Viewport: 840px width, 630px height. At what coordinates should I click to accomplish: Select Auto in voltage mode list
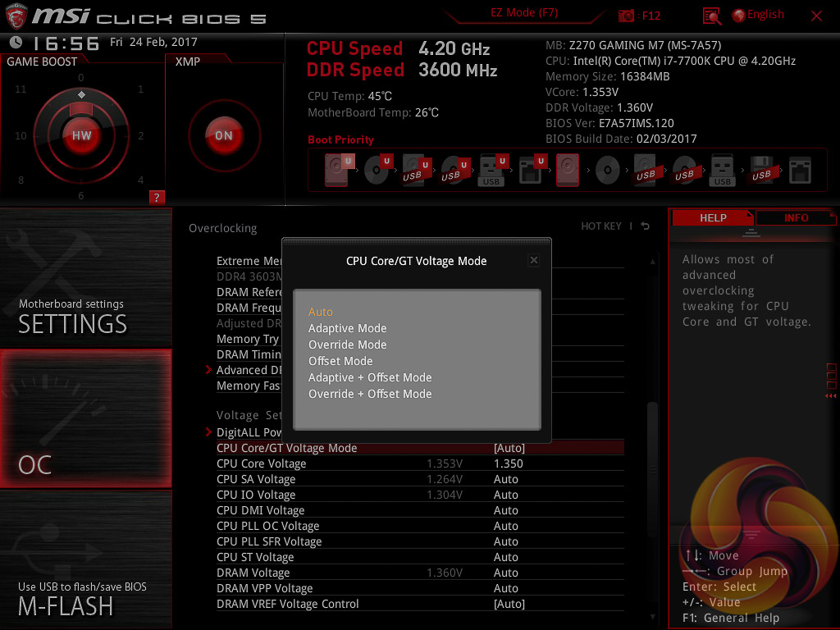(321, 312)
